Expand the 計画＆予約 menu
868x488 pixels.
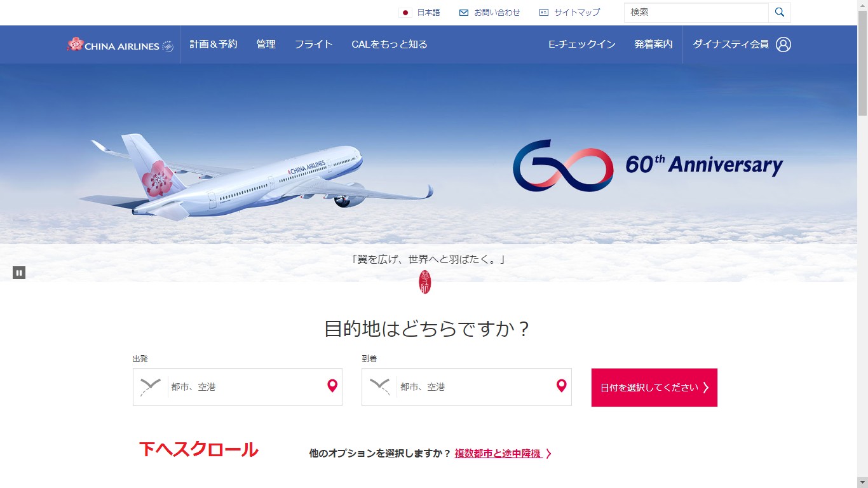point(214,44)
